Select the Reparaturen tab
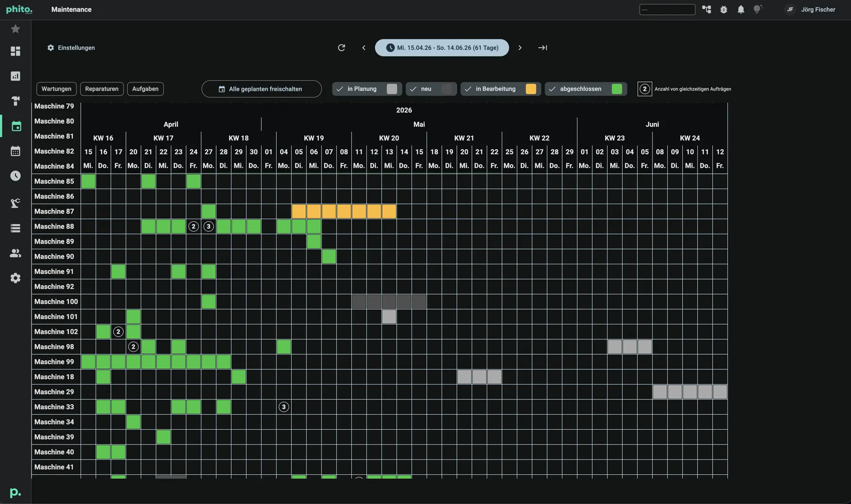 [102, 89]
